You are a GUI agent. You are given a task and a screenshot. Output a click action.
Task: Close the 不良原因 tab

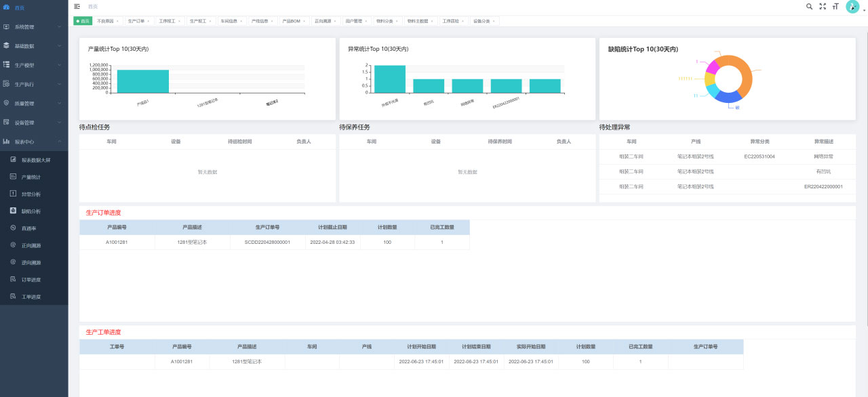point(117,21)
